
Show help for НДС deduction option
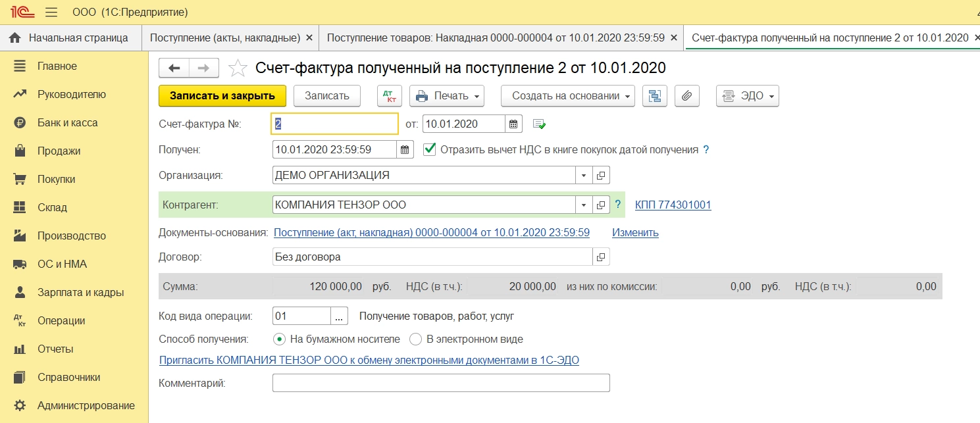pos(706,149)
